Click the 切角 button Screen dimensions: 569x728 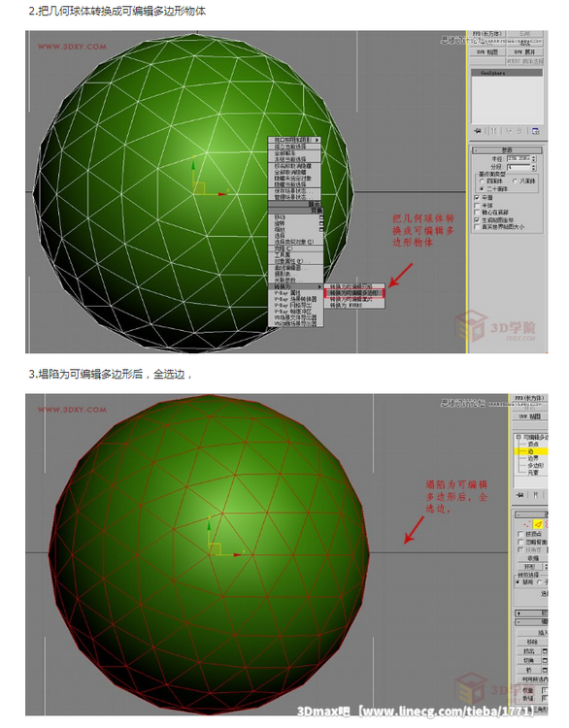click(x=529, y=660)
